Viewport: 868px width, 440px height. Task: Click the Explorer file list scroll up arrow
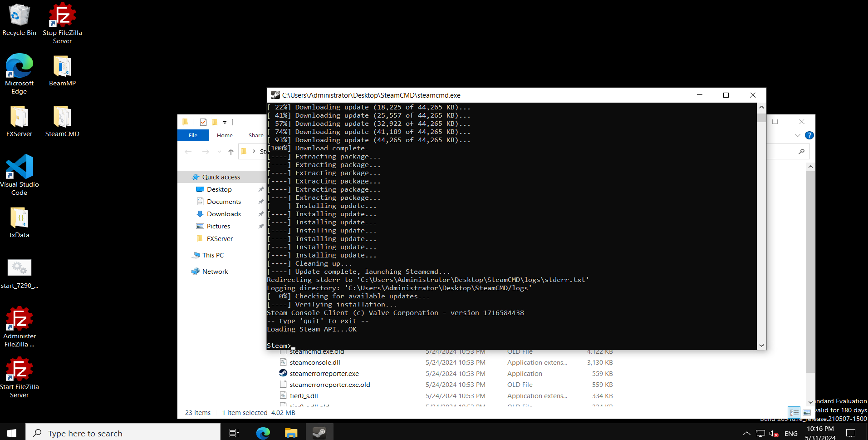[810, 167]
